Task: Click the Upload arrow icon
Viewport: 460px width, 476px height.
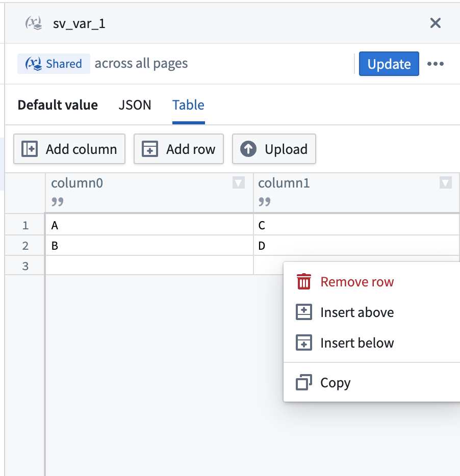Action: click(x=248, y=149)
